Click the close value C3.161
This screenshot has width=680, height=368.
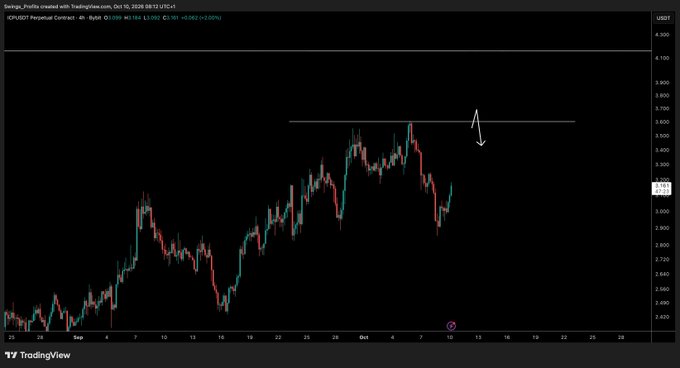coord(170,18)
